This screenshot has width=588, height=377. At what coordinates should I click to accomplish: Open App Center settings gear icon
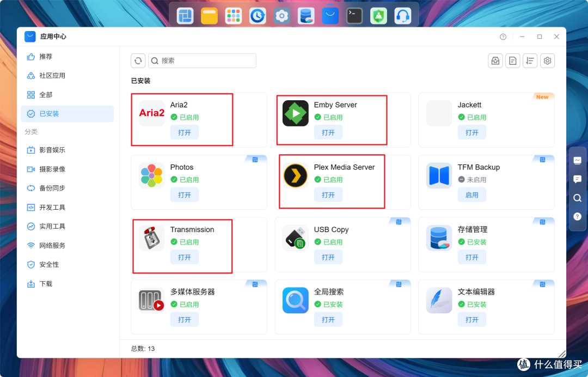coord(548,61)
